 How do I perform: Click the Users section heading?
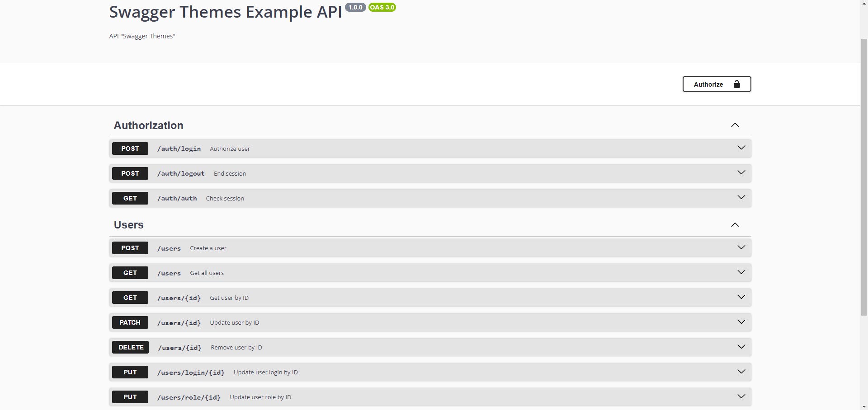[x=129, y=225]
